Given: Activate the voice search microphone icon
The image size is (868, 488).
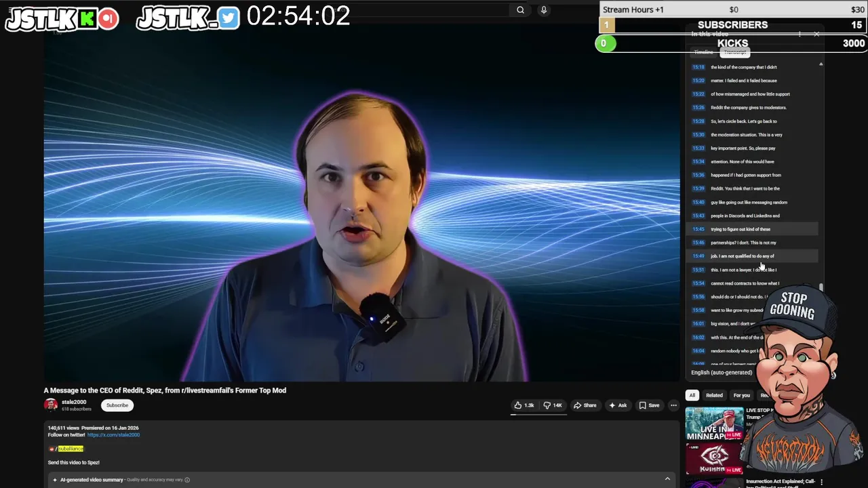Looking at the screenshot, I should [543, 10].
